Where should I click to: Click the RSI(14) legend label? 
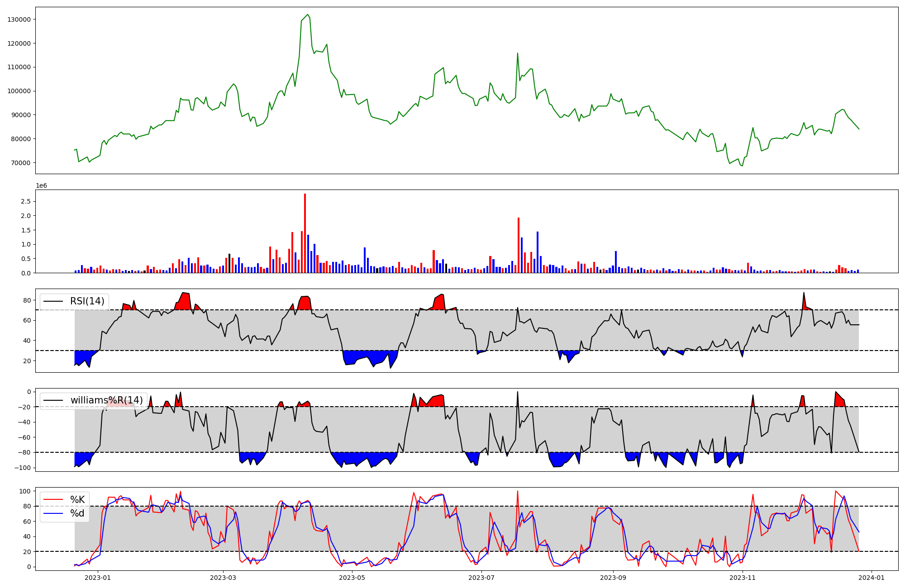pyautogui.click(x=87, y=301)
